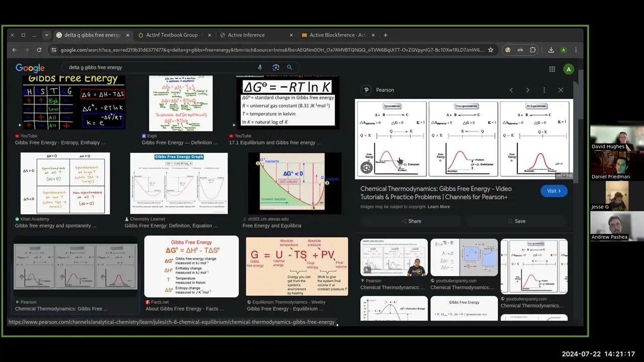Viewport: 644px width, 362px height.
Task: Close the Pearson image preview panel
Action: (x=560, y=90)
